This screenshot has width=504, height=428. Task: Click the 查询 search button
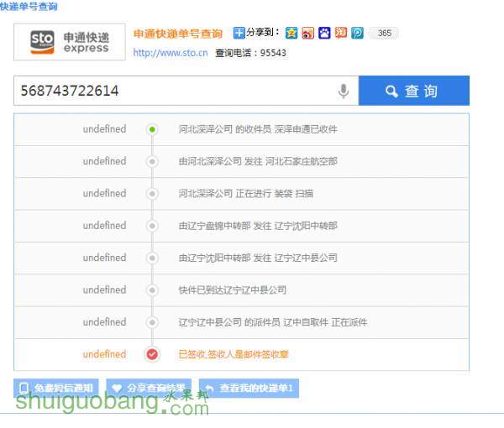click(413, 91)
